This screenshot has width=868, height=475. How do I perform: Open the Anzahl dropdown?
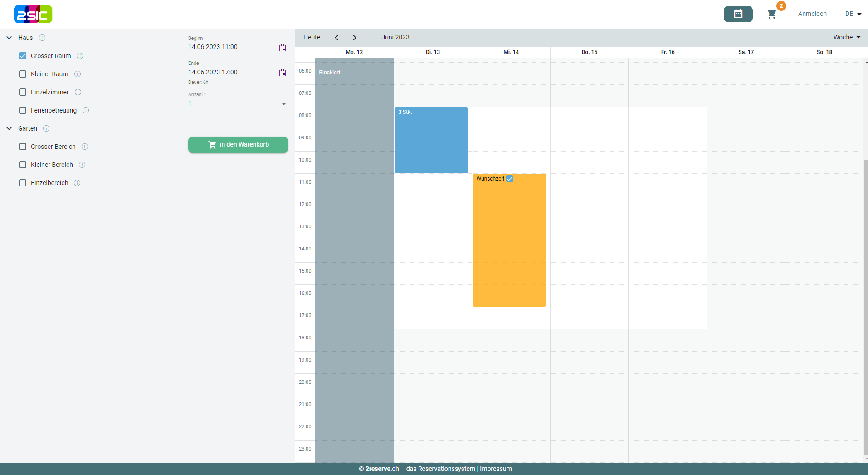pos(238,104)
